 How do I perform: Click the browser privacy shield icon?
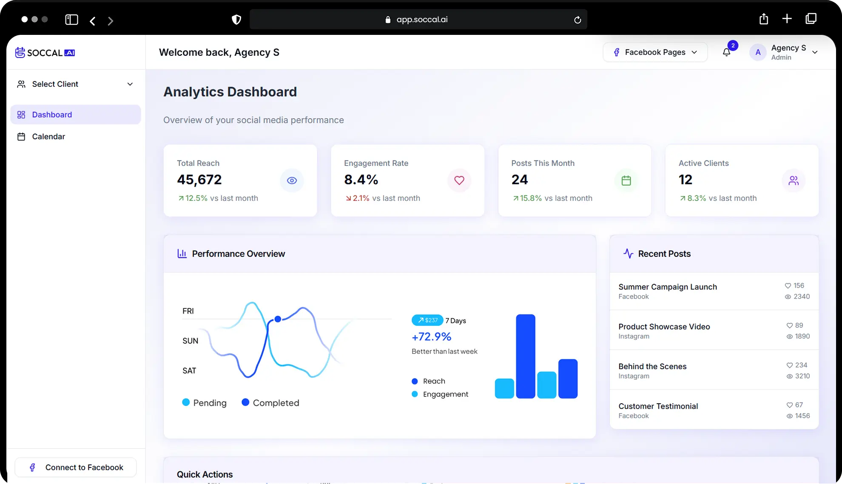pyautogui.click(x=236, y=20)
